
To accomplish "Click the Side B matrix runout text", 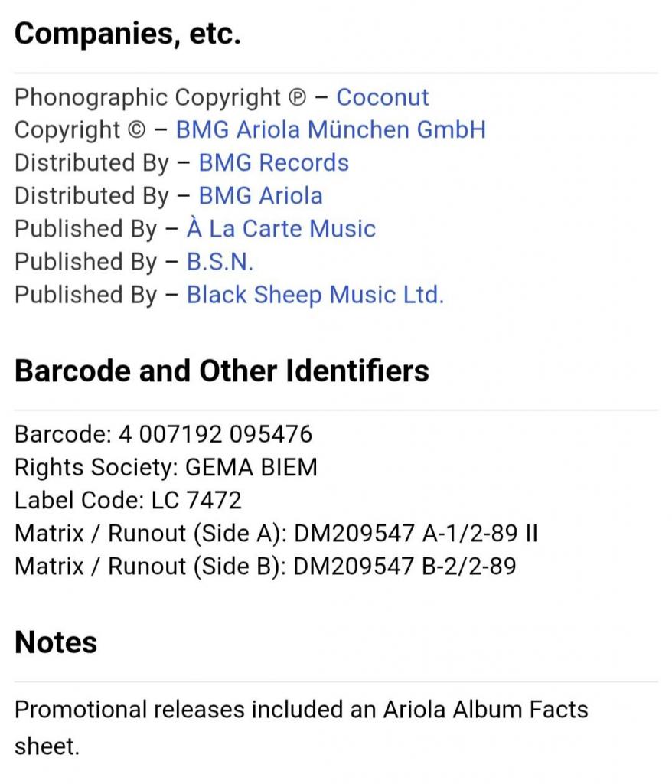I will click(265, 566).
